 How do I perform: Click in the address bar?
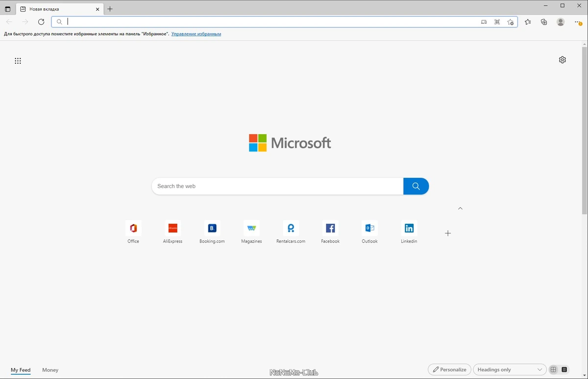click(272, 22)
